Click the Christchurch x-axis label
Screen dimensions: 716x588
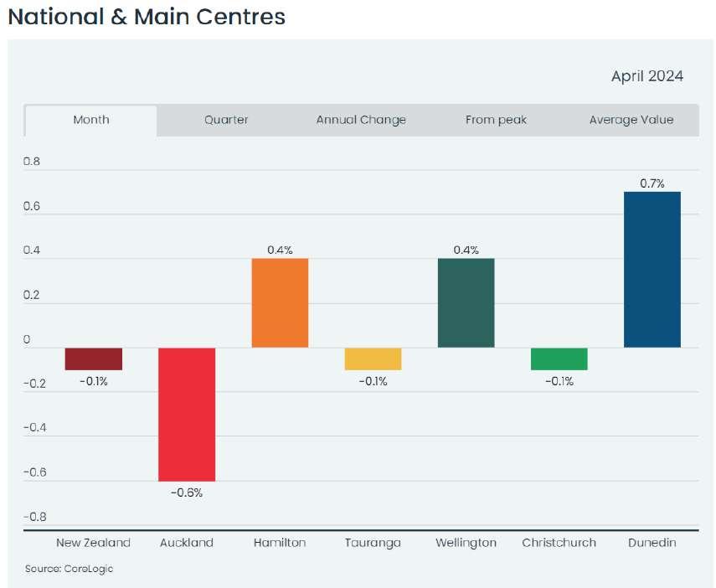tap(559, 543)
